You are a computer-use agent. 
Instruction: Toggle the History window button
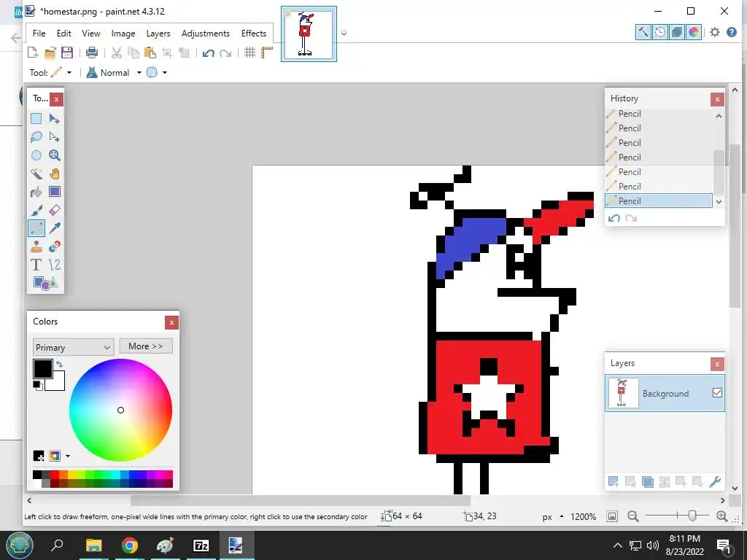pyautogui.click(x=659, y=32)
